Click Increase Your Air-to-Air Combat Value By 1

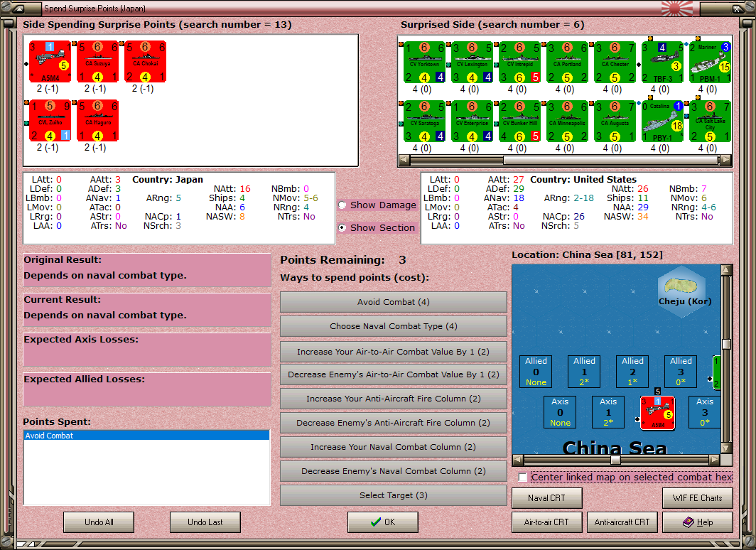(394, 352)
